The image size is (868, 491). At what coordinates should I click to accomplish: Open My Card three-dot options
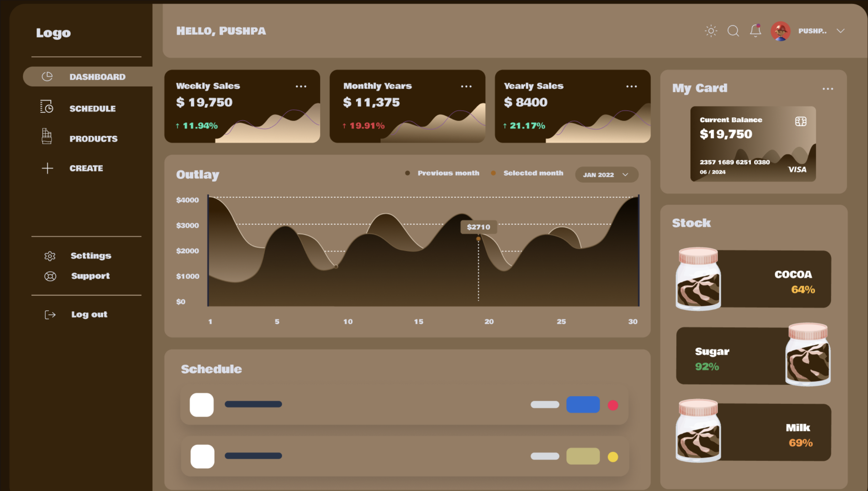827,89
